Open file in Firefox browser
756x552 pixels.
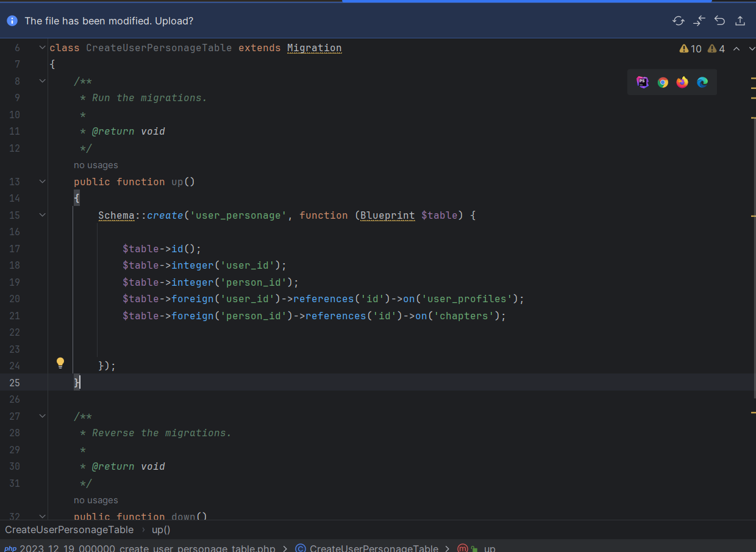point(682,82)
